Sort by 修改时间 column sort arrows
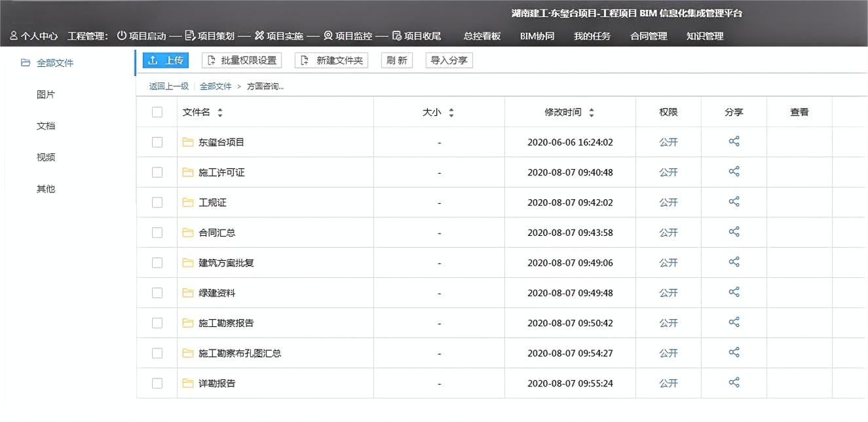The height and width of the screenshot is (422, 868). point(592,113)
